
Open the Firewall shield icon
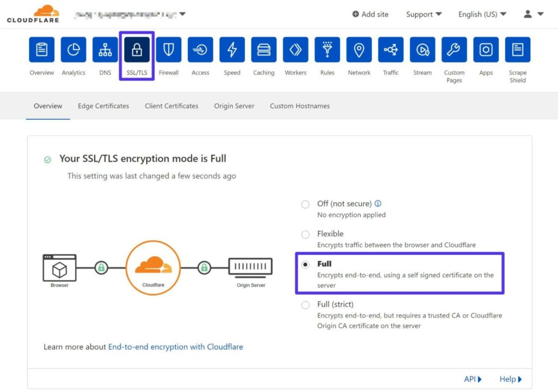tap(168, 49)
